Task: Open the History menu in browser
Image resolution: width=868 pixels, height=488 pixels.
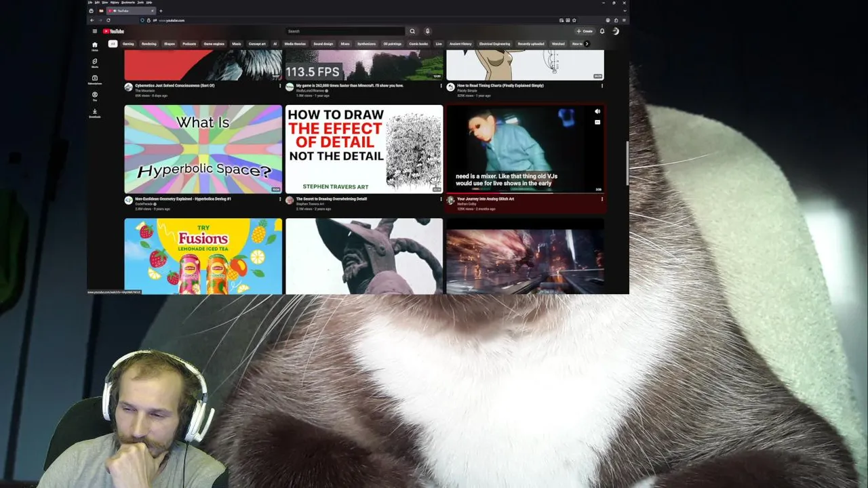Action: (x=115, y=3)
